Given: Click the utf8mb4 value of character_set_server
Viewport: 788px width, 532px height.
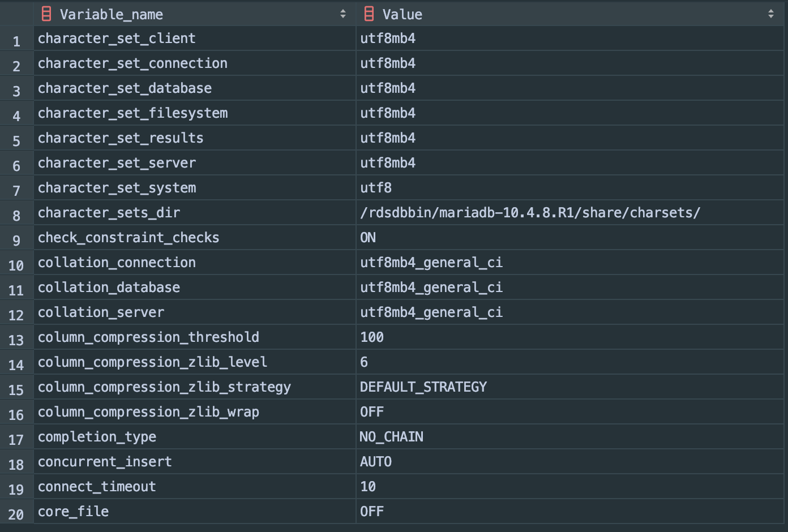Looking at the screenshot, I should click(388, 163).
